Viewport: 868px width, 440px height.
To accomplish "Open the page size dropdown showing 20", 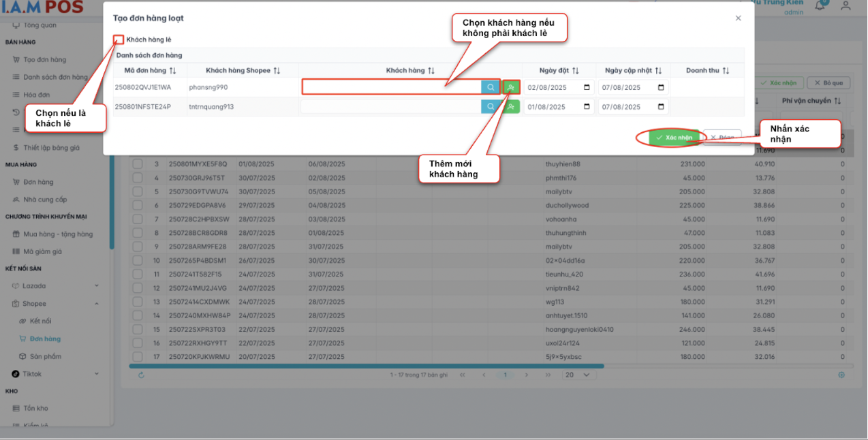I will (578, 375).
